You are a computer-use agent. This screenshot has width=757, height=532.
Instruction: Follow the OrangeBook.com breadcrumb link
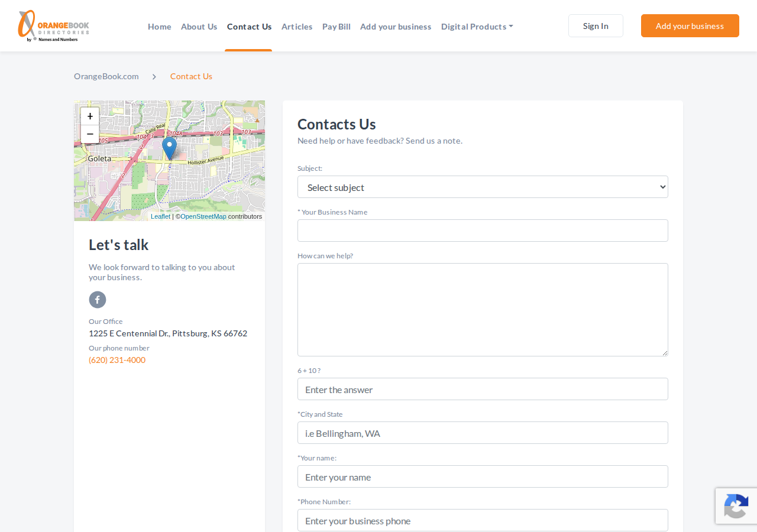click(x=106, y=76)
